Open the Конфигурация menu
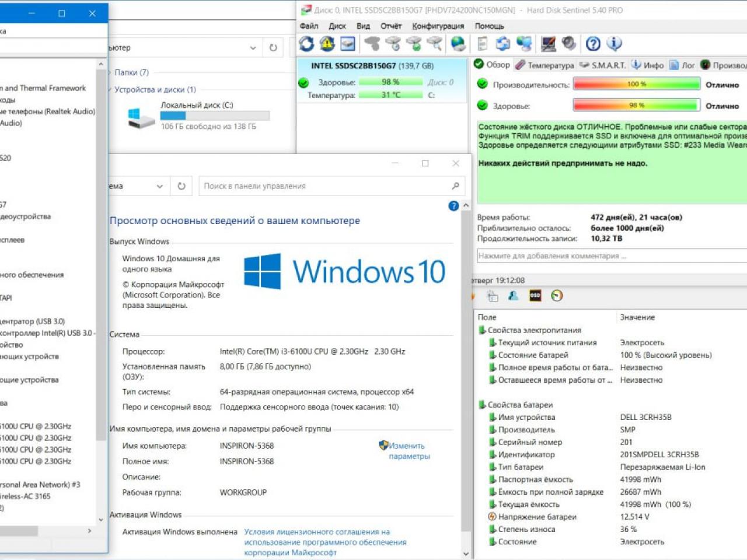The height and width of the screenshot is (560, 747). pyautogui.click(x=438, y=26)
